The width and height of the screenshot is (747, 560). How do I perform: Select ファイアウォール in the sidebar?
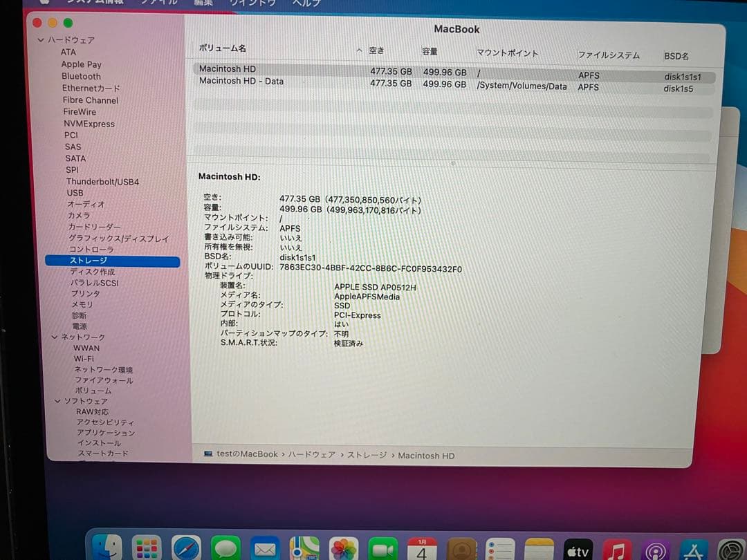pos(104,380)
